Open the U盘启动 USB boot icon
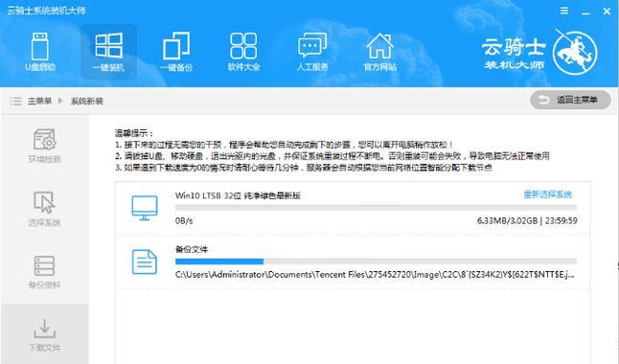The image size is (619, 364). [40, 47]
